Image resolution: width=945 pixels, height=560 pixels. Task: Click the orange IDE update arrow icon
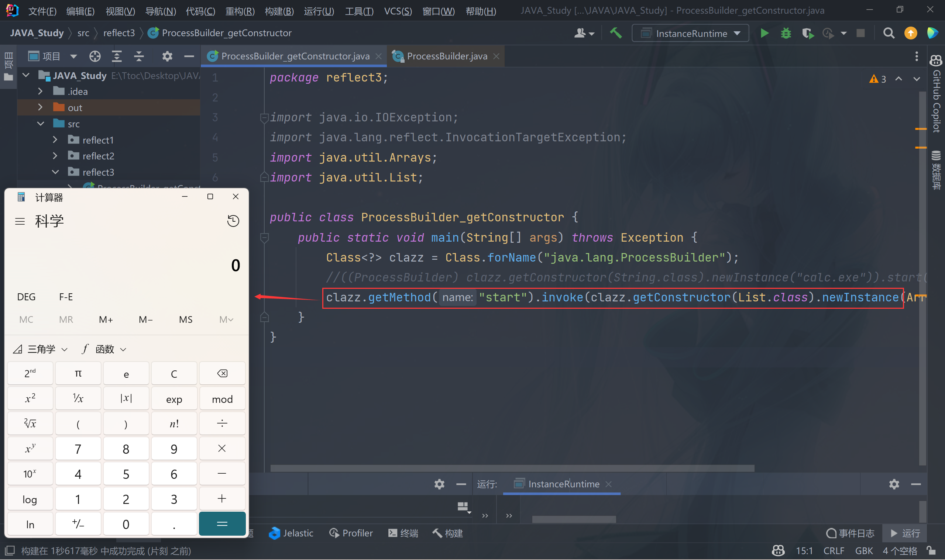coord(911,33)
